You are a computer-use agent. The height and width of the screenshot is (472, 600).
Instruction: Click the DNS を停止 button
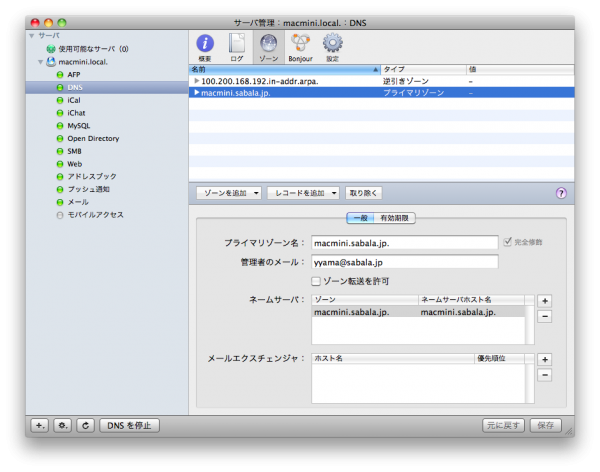[129, 425]
